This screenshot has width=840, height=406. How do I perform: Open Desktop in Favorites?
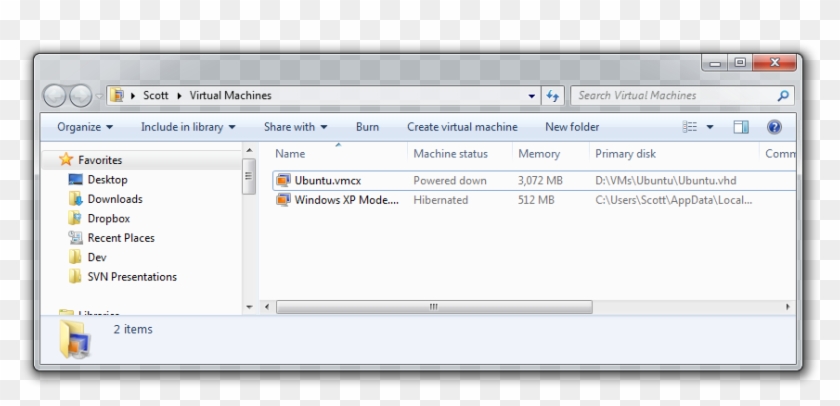107,180
